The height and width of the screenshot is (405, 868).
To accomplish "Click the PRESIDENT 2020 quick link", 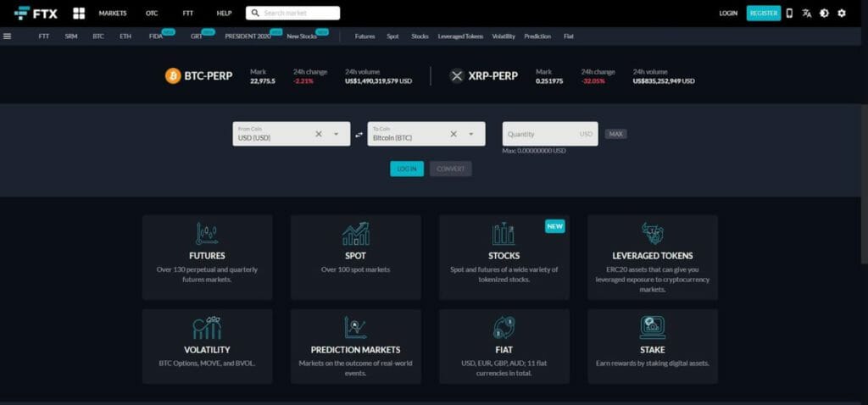I will click(248, 36).
